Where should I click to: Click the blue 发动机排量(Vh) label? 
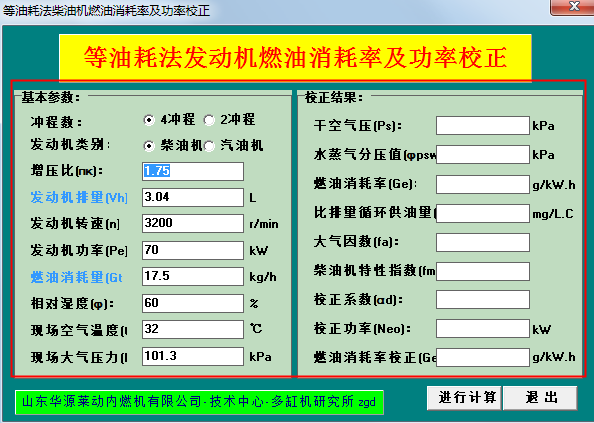(x=79, y=197)
